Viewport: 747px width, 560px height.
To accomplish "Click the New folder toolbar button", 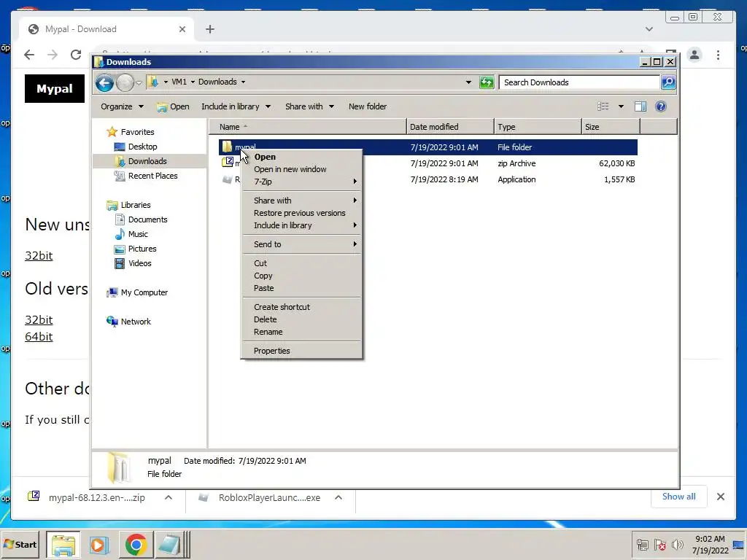I will (x=368, y=106).
